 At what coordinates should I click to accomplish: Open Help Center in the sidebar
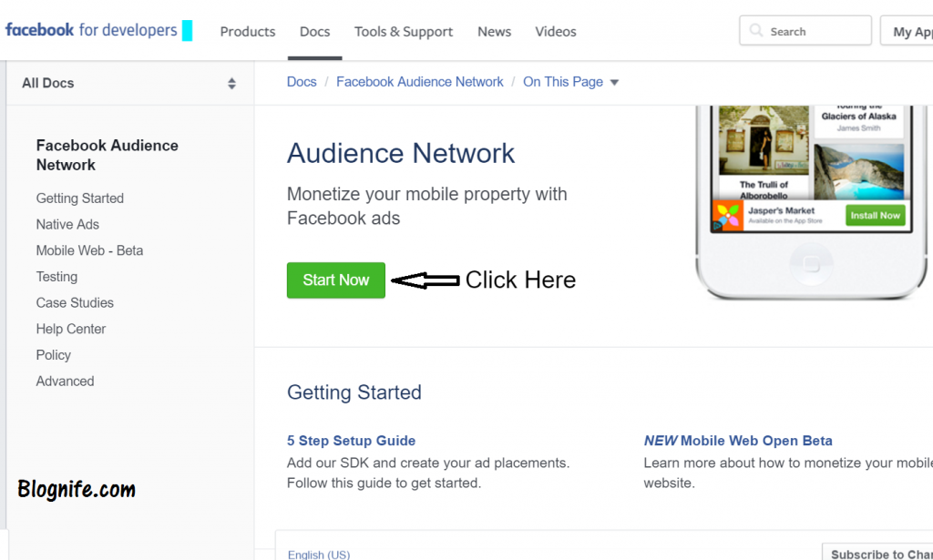[71, 329]
